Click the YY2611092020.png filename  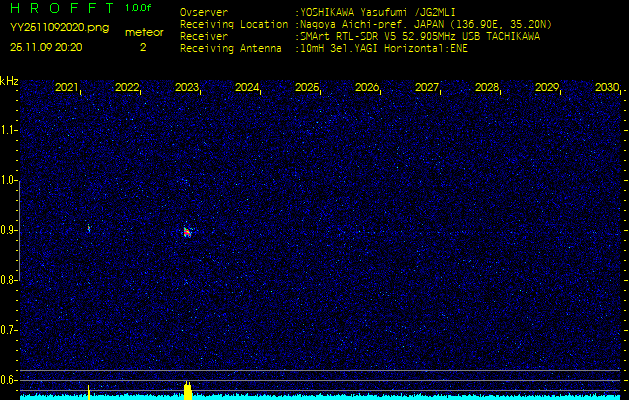tap(48, 29)
